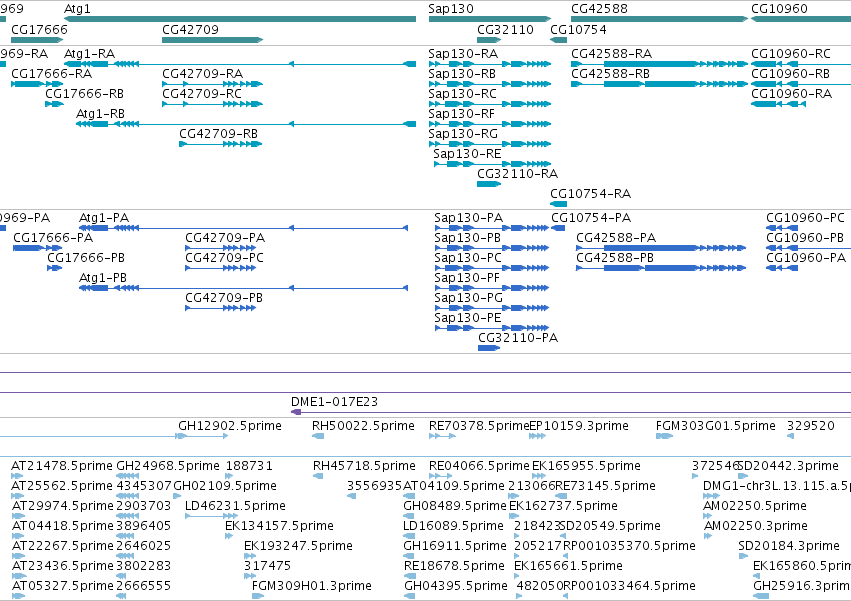
Task: Click the CG17666 gene label
Action: [39, 29]
